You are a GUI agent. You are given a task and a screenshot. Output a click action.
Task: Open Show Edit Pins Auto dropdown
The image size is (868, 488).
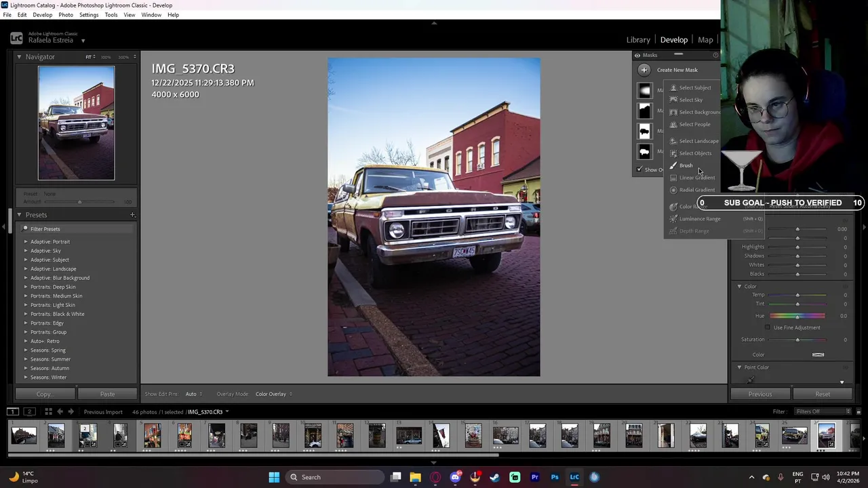coord(194,394)
